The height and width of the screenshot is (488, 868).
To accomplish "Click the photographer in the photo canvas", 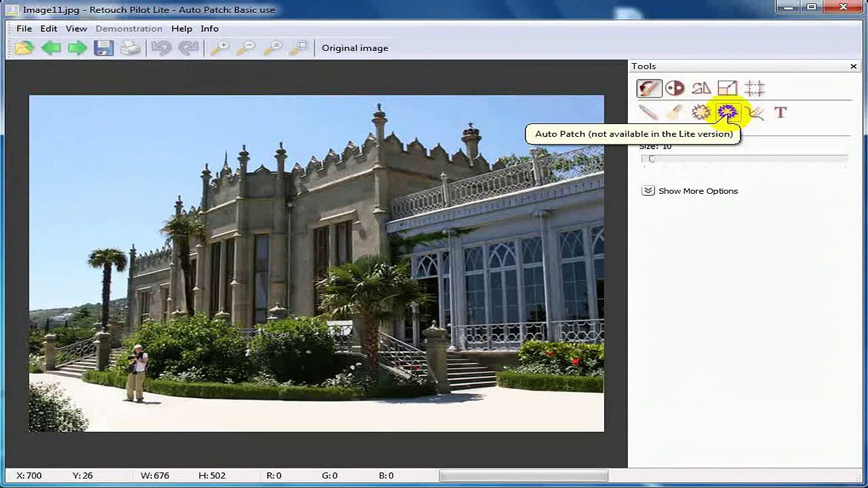I will point(137,372).
